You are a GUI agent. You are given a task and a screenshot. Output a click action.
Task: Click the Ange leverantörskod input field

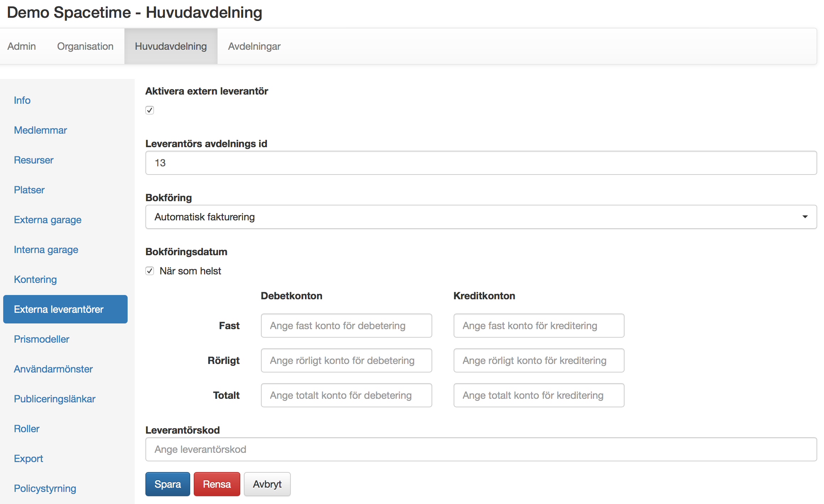[481, 449]
